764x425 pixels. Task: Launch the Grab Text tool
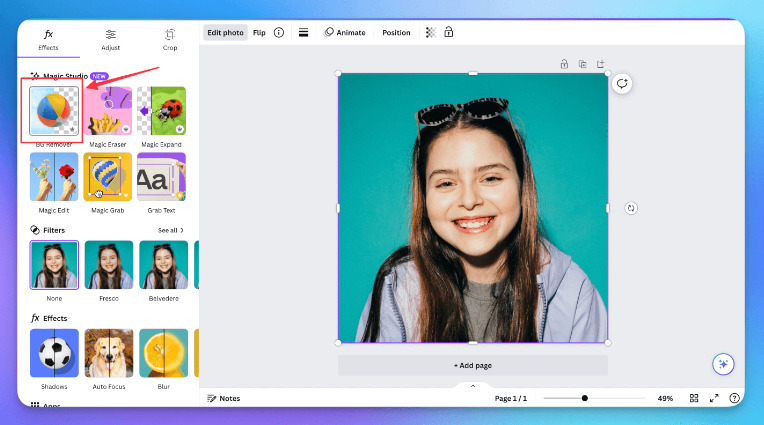tap(161, 177)
